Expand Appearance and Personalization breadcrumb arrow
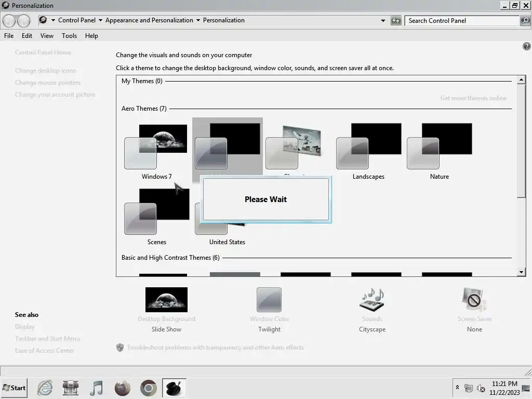532x399 pixels. pyautogui.click(x=198, y=20)
